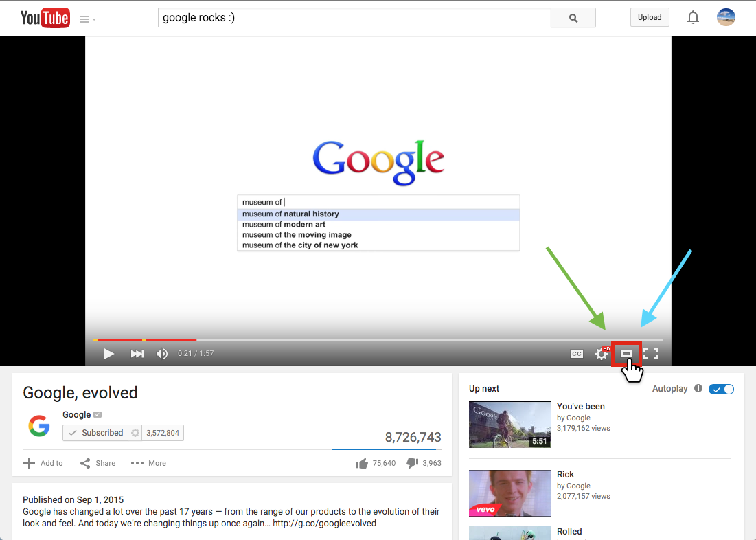Click the Up next heading
This screenshot has height=540, width=756.
(x=484, y=388)
